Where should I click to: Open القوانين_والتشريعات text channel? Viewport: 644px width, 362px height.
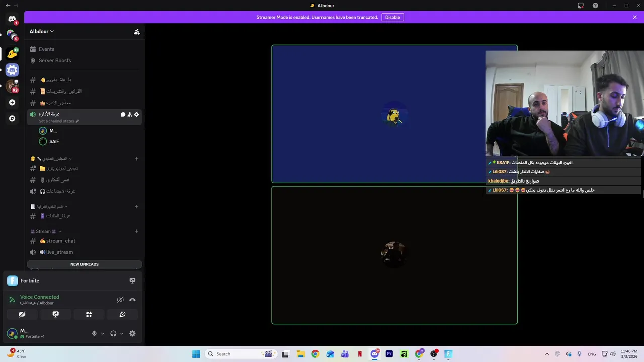(x=85, y=92)
